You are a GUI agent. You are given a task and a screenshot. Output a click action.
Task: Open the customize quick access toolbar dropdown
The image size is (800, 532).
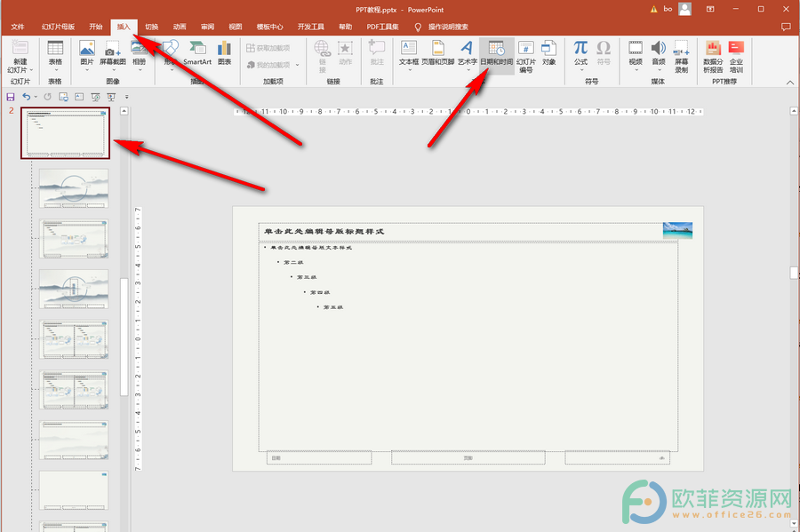(x=126, y=97)
